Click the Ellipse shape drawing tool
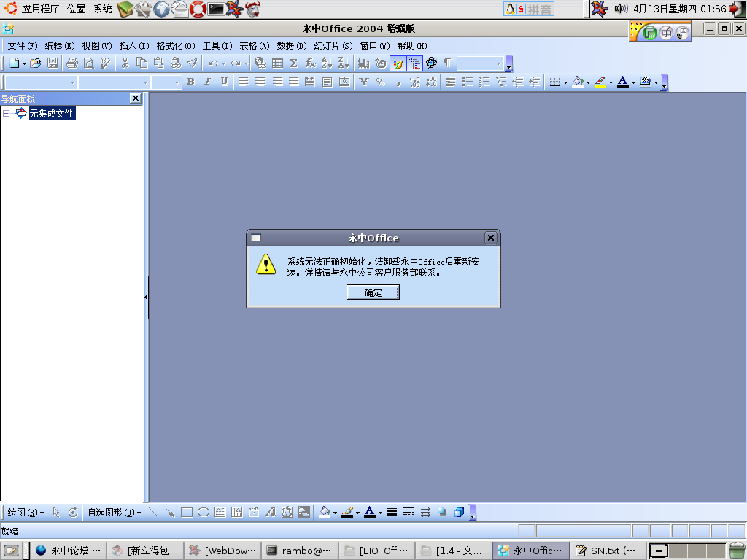The width and height of the screenshot is (747, 560). 204,513
